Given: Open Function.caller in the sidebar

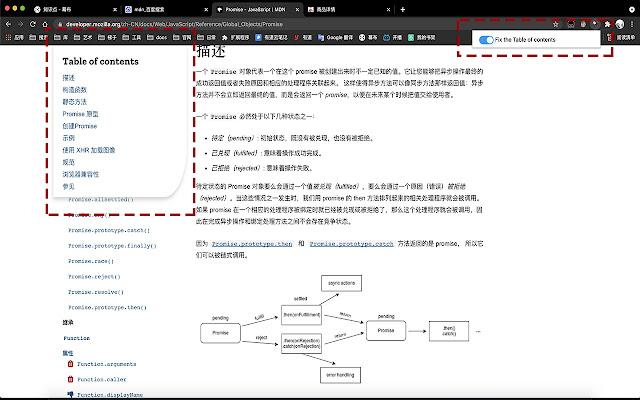Looking at the screenshot, I should (102, 379).
